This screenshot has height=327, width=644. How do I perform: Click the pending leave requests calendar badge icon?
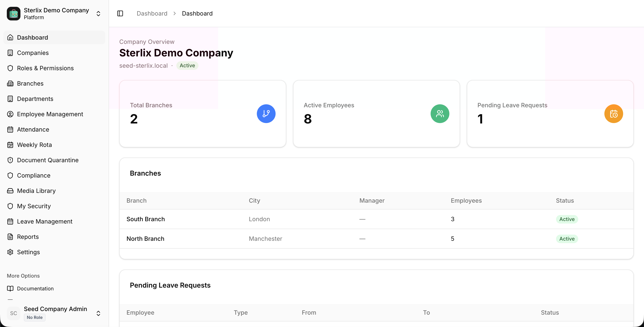614,114
